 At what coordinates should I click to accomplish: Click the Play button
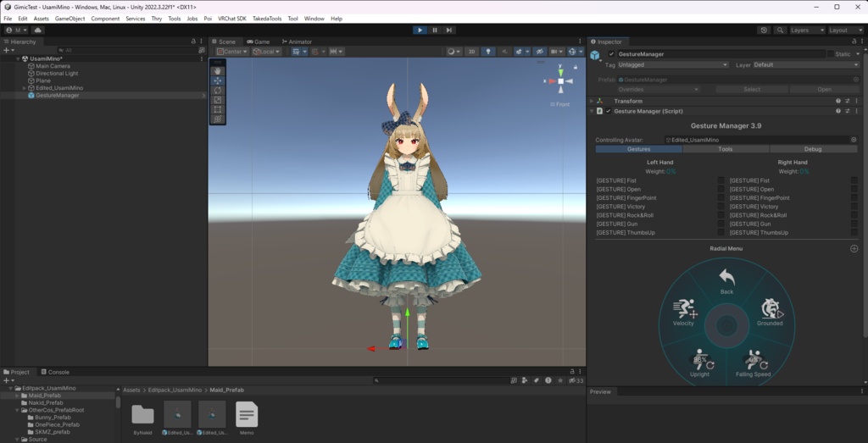coord(420,30)
